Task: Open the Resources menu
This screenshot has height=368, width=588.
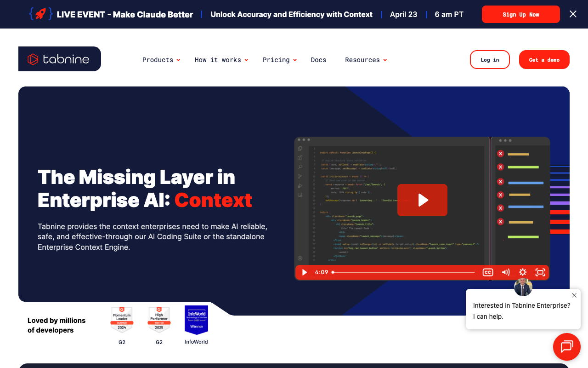Action: coord(362,60)
